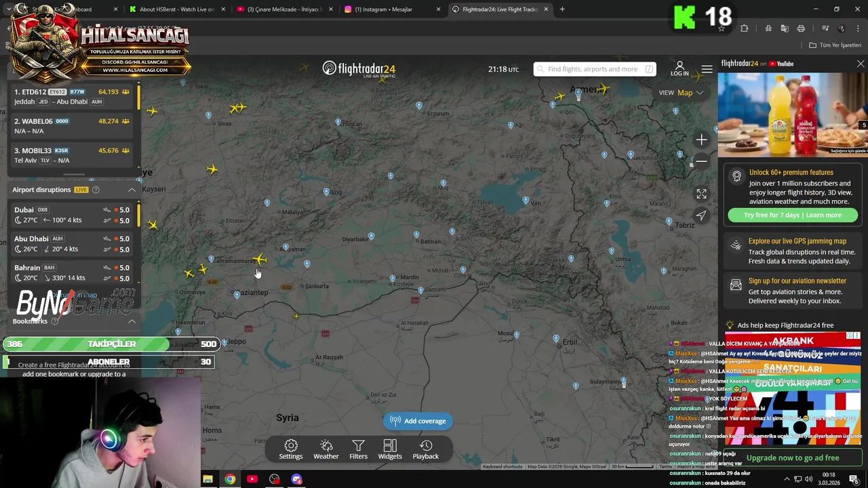Switch to About HSBerat browser tab
The image size is (868, 488).
176,9
